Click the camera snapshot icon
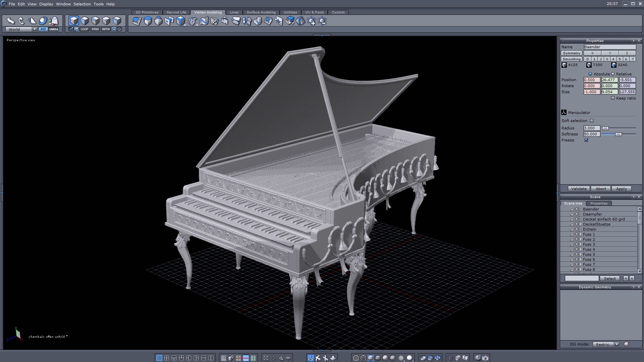Image resolution: width=644 pixels, height=362 pixels. click(x=485, y=358)
